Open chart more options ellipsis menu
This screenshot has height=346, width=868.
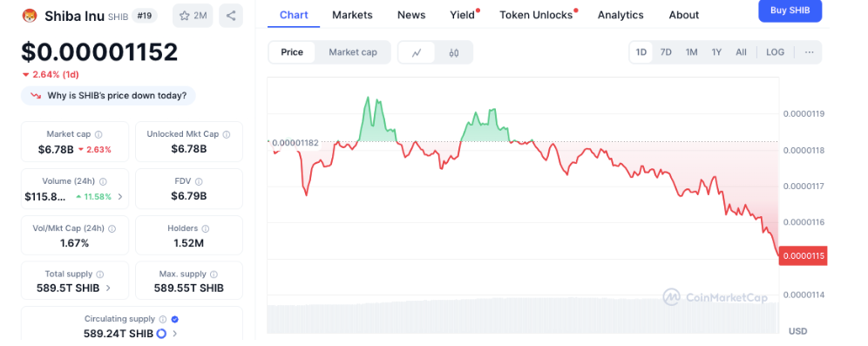[x=810, y=52]
